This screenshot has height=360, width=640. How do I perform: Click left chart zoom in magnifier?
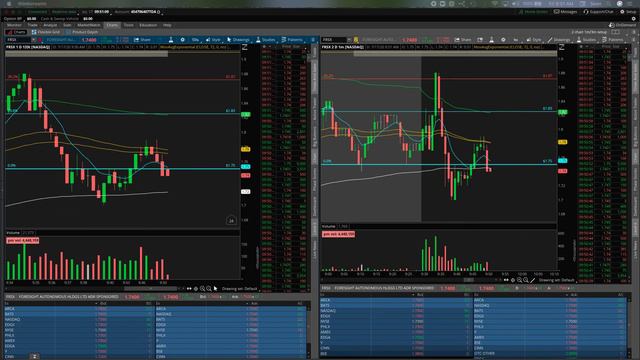pyautogui.click(x=202, y=289)
